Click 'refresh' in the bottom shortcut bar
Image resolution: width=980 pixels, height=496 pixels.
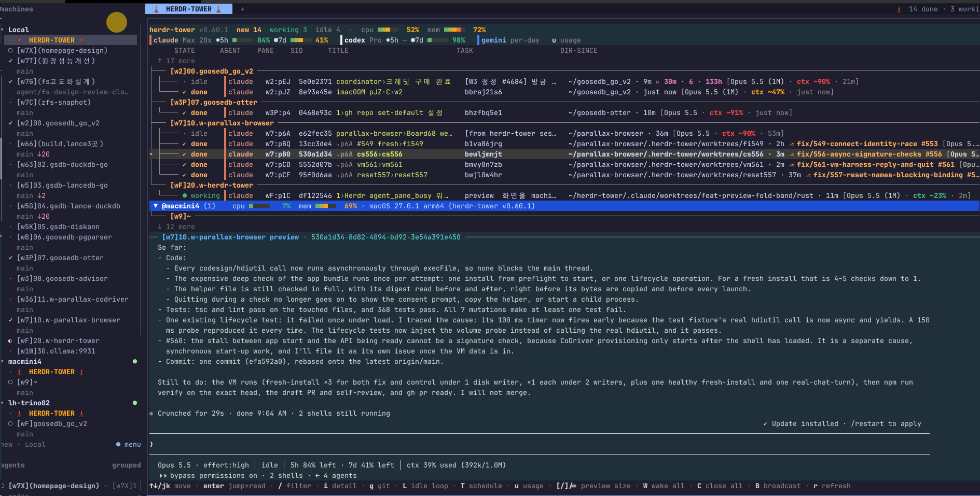[x=832, y=486]
